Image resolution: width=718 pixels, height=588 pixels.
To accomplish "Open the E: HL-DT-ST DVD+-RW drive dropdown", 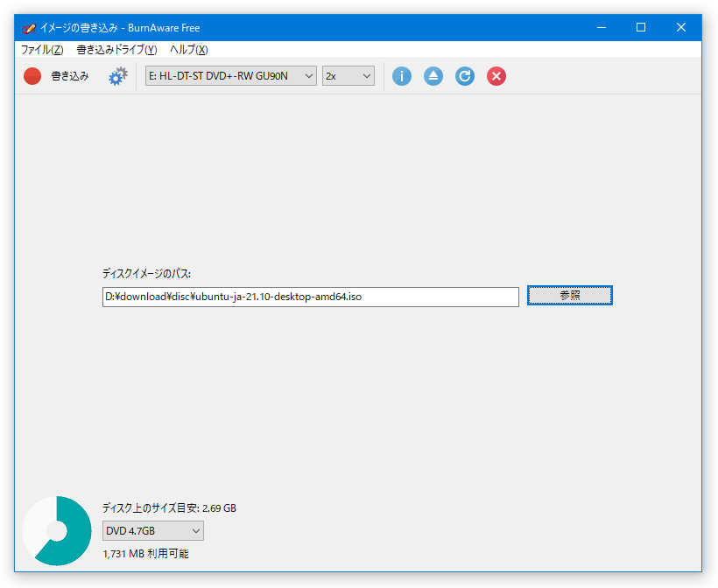I will coord(231,76).
